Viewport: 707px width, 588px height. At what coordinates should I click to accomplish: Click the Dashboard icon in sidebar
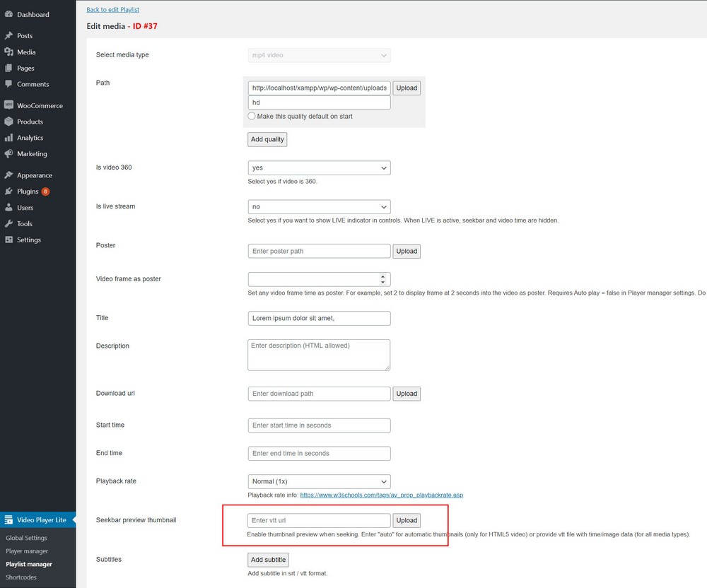point(9,14)
